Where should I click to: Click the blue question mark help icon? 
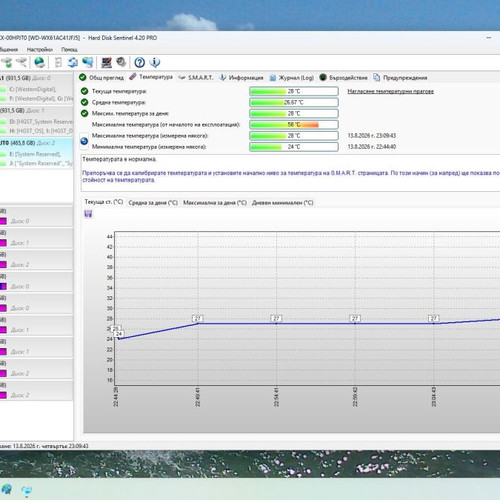[140, 62]
